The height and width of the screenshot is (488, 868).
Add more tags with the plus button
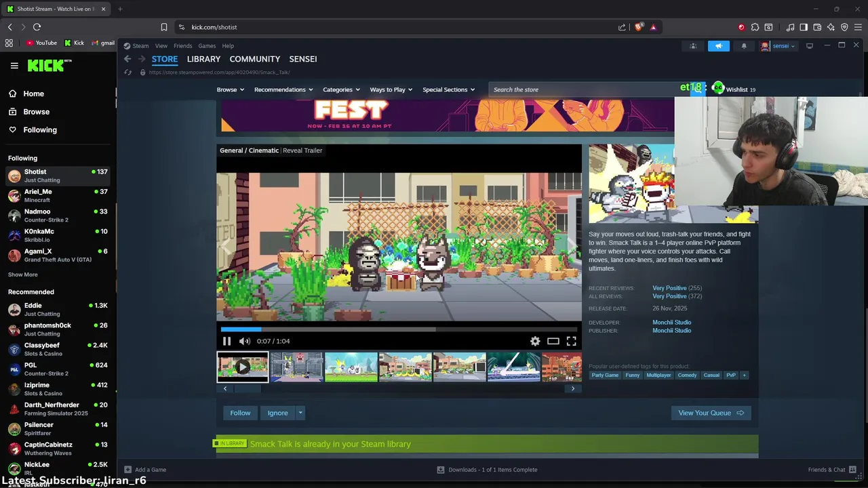(x=744, y=375)
